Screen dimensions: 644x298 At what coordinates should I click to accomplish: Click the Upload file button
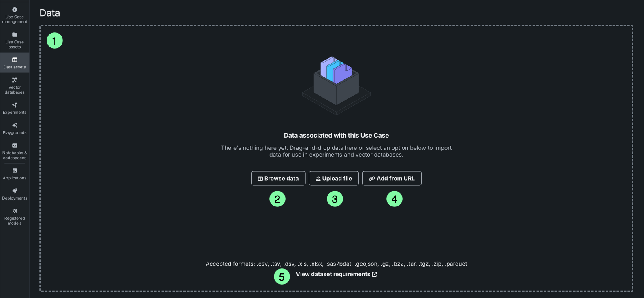(x=334, y=179)
